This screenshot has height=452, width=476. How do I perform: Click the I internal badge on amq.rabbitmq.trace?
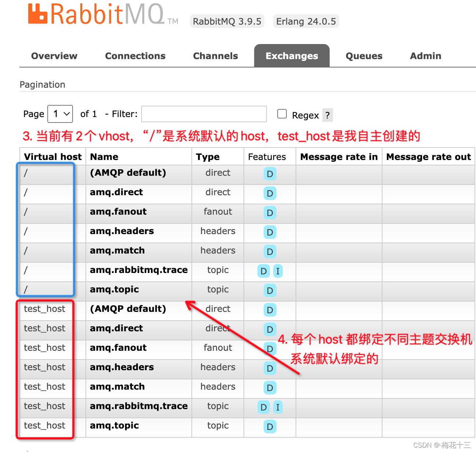point(278,271)
